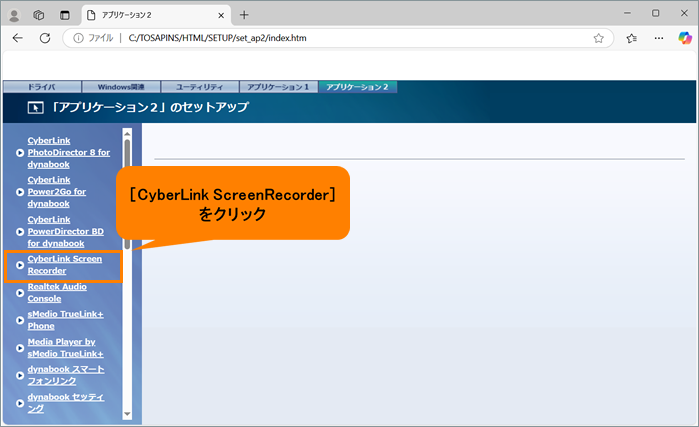Switch to the Windows関連 tab
The image size is (699, 427).
point(121,87)
